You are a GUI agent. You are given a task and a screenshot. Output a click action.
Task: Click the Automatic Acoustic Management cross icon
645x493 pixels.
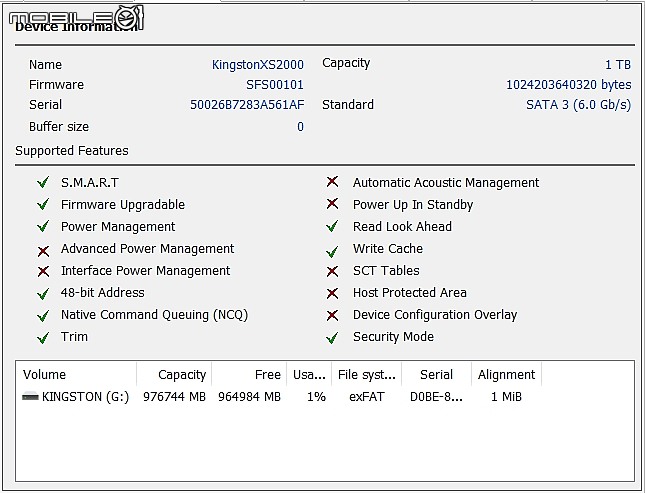pos(332,181)
